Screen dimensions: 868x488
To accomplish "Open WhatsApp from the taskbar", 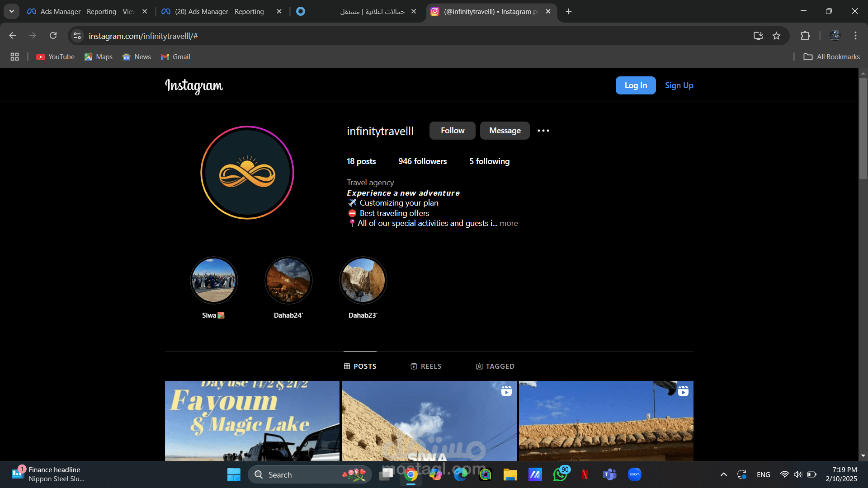I will tap(560, 474).
